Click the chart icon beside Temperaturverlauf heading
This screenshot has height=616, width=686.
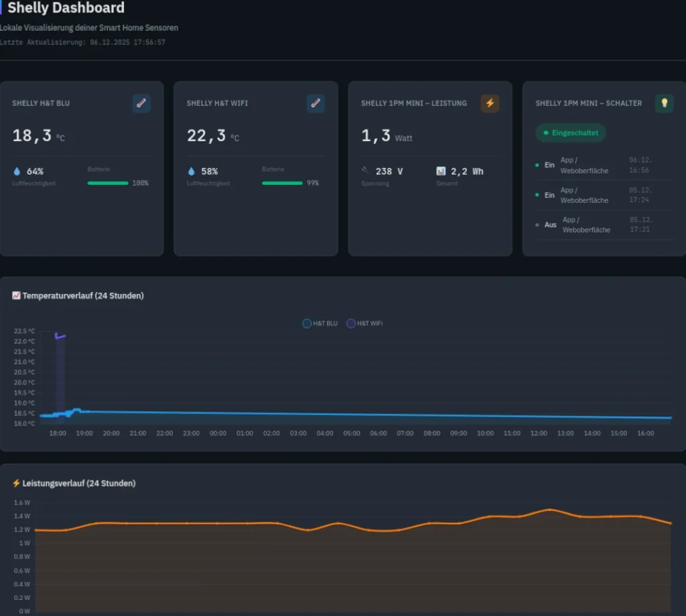tap(16, 295)
